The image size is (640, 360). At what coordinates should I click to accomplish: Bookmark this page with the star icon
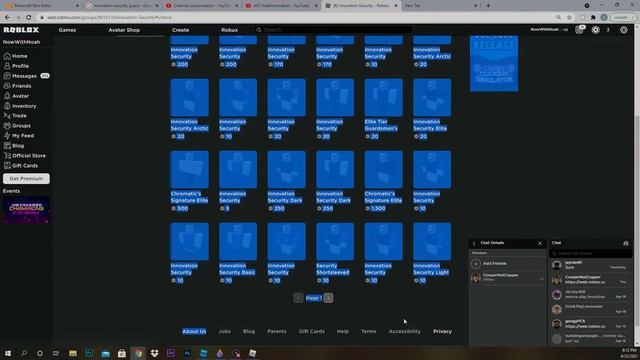pyautogui.click(x=569, y=18)
